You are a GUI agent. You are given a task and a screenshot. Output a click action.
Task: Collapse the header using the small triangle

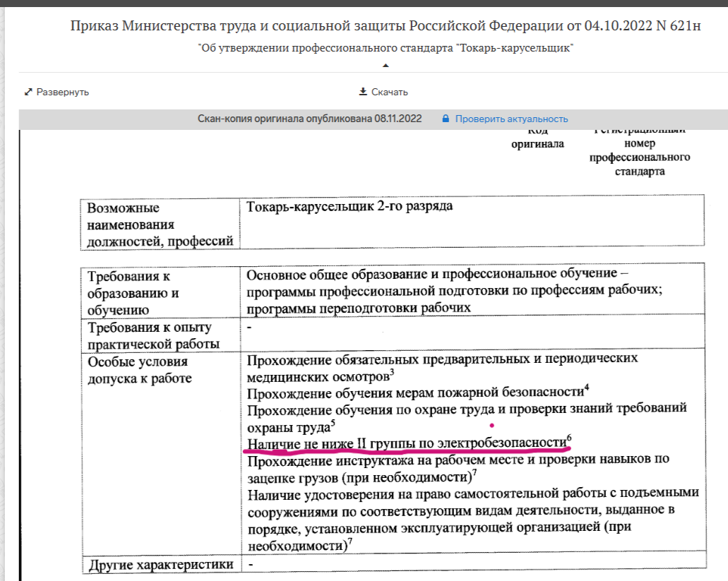(x=386, y=66)
